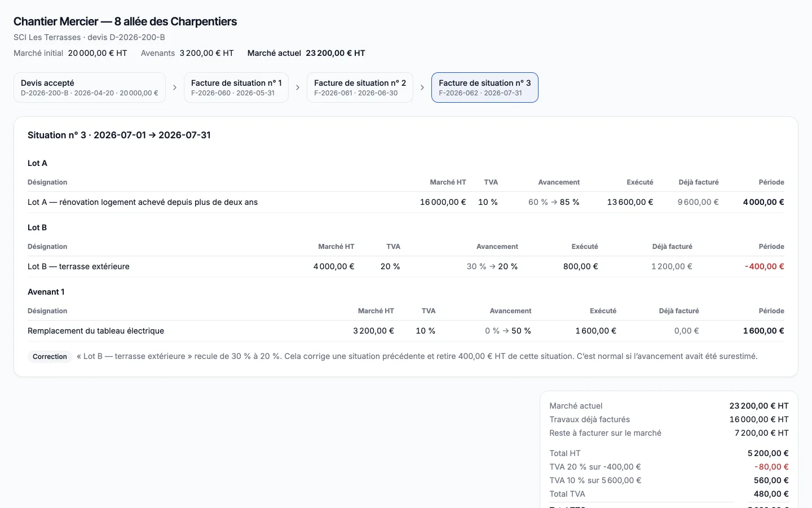Click Lot A avancement 60 % → 85 %
The width and height of the screenshot is (812, 508).
(x=554, y=202)
